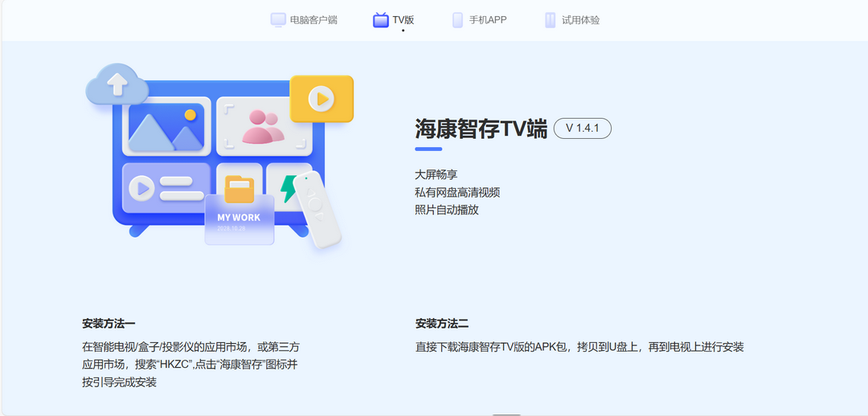Click the line 按引导完成安装
Image resolution: width=868 pixels, height=416 pixels.
120,382
